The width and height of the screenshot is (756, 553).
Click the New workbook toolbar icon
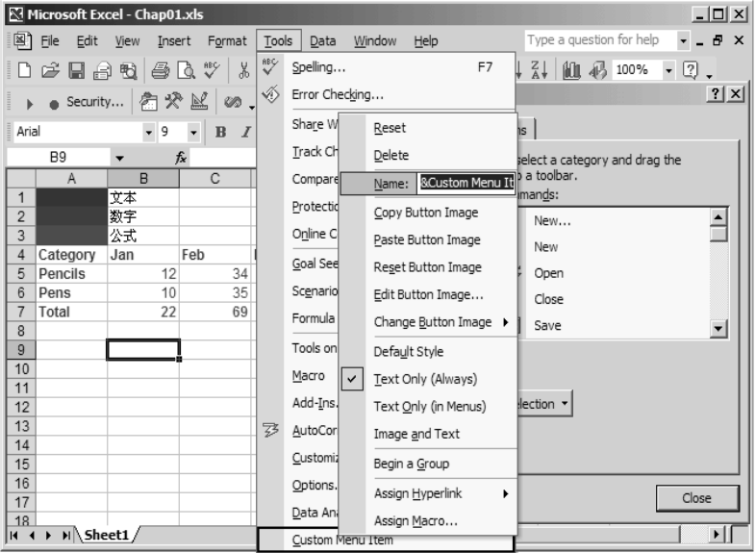24,70
